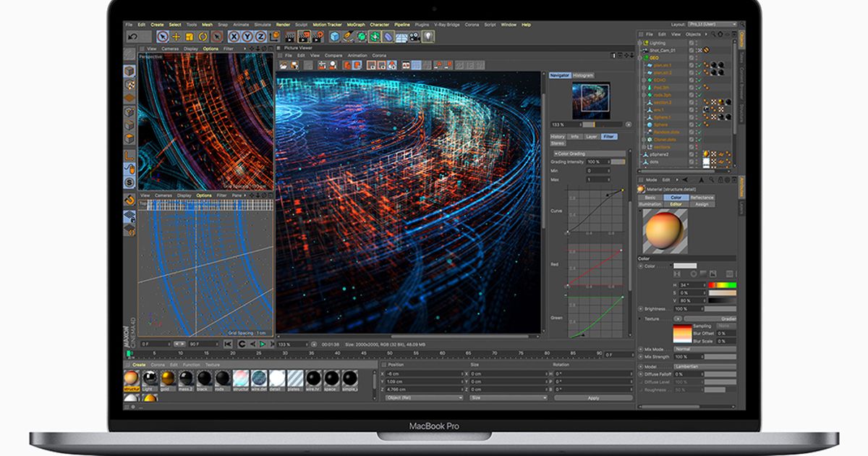This screenshot has width=868, height=456.
Task: Select the Rotate tool icon
Action: (x=203, y=36)
